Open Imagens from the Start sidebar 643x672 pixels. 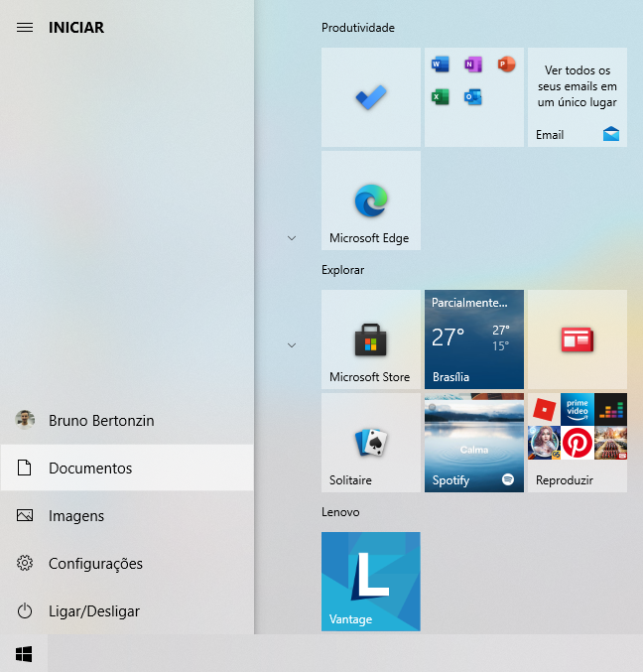coord(127,515)
